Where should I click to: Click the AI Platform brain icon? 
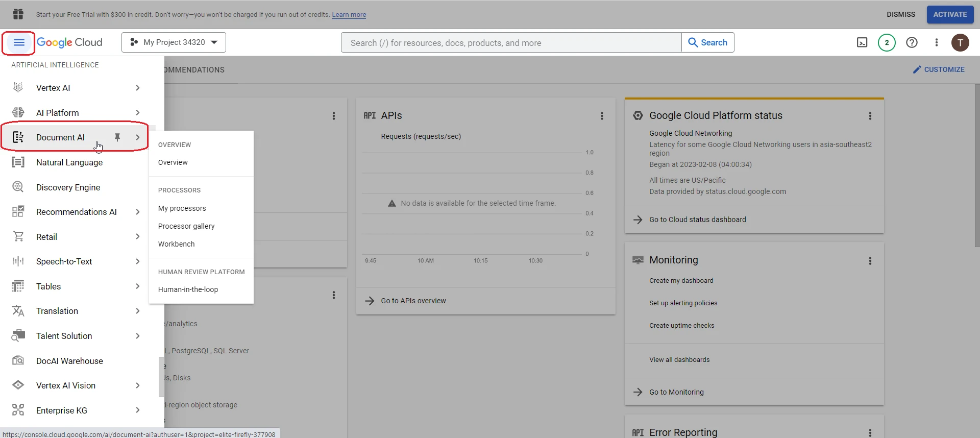click(18, 113)
